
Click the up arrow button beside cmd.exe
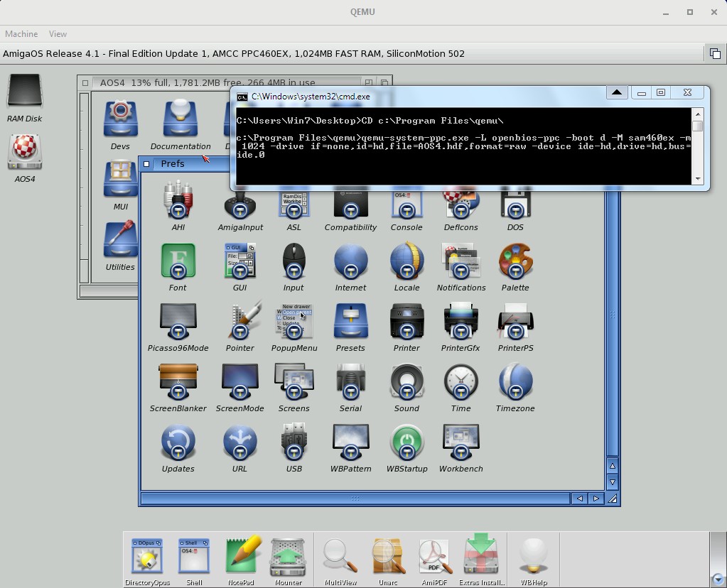coord(616,93)
